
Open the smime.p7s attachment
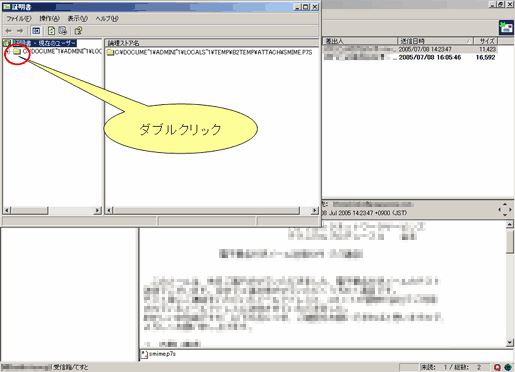pyautogui.click(x=159, y=354)
